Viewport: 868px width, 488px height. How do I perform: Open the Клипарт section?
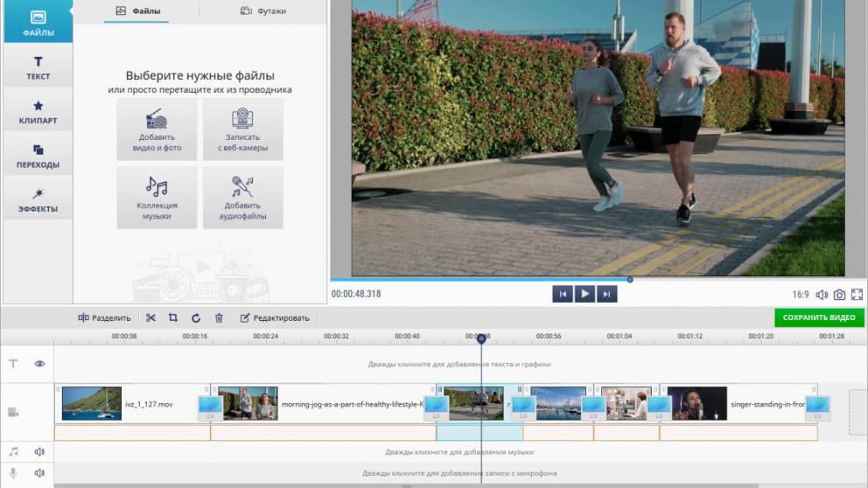click(x=38, y=112)
